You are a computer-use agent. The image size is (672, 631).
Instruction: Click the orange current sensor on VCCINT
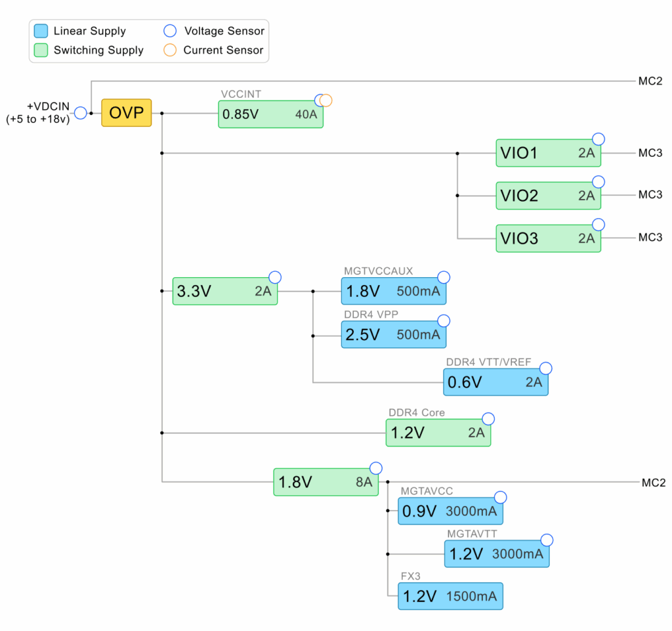326,100
